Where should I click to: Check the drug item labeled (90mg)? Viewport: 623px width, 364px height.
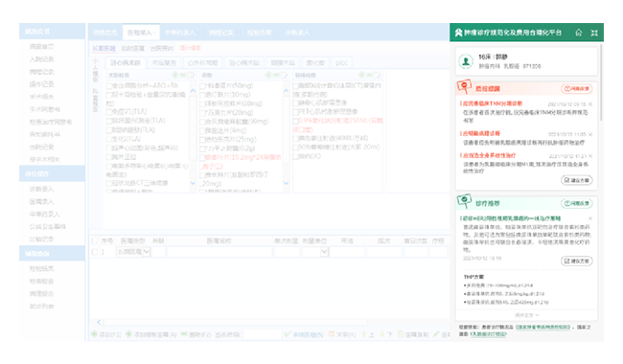[x=202, y=122]
